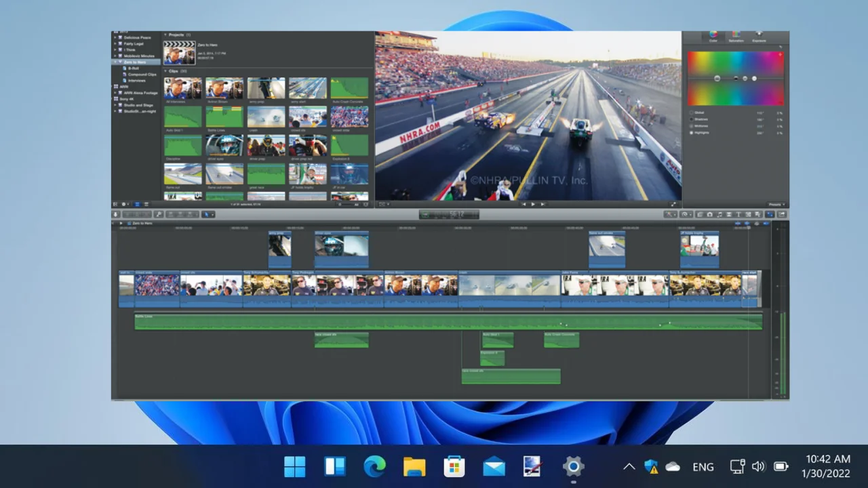This screenshot has width=868, height=488.
Task: Select the Antron Brown clip thumbnail
Action: 224,88
